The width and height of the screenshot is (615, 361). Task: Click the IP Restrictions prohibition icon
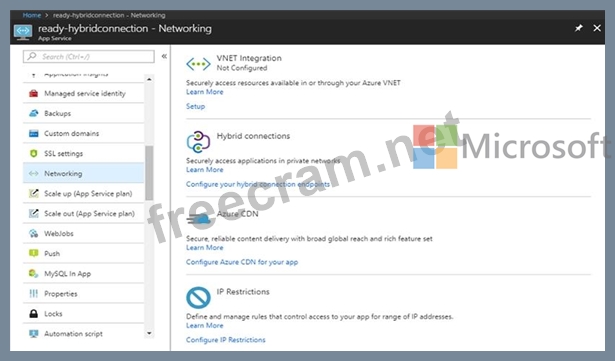point(198,297)
